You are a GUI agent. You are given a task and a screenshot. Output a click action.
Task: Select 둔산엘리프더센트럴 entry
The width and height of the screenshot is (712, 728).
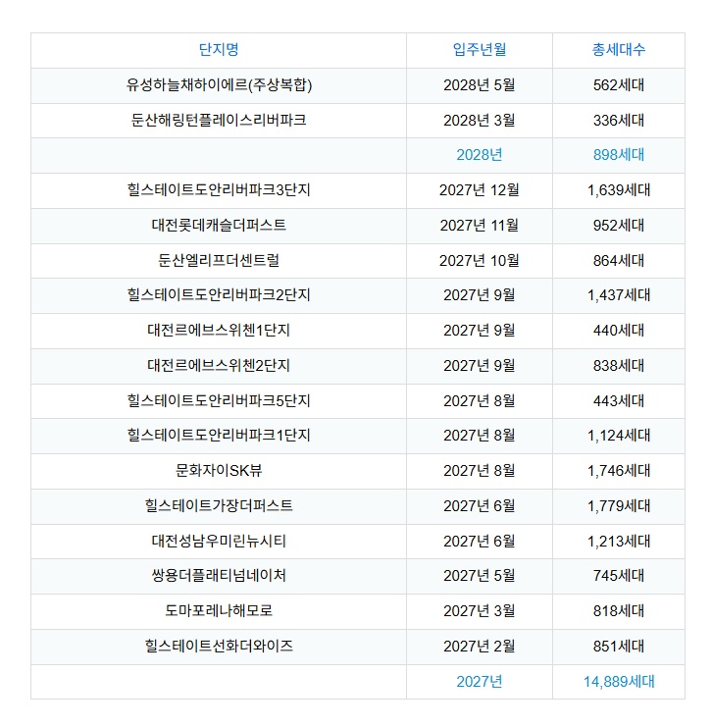(218, 261)
